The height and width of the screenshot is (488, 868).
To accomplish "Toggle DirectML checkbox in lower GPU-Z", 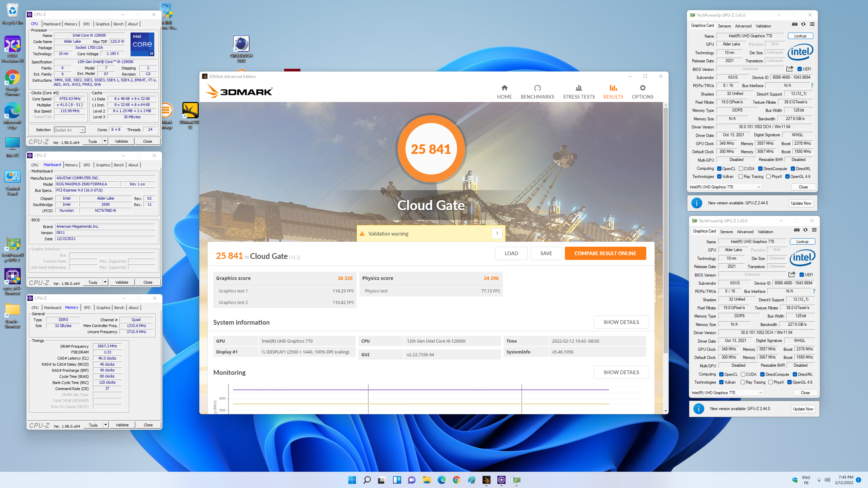I will 795,374.
